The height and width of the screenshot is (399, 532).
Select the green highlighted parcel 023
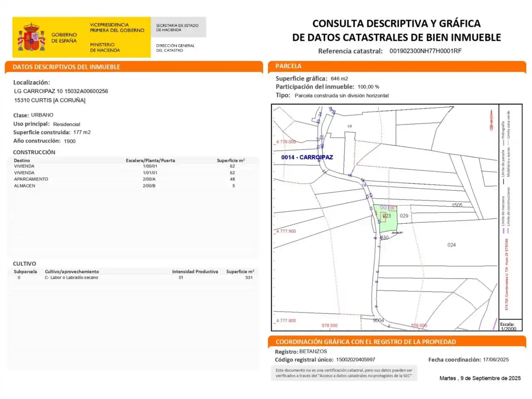385,219
